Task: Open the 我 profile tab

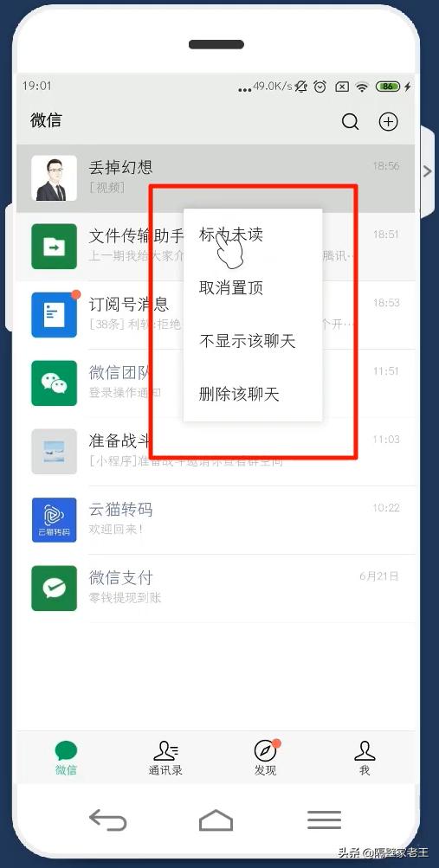Action: 365,757
